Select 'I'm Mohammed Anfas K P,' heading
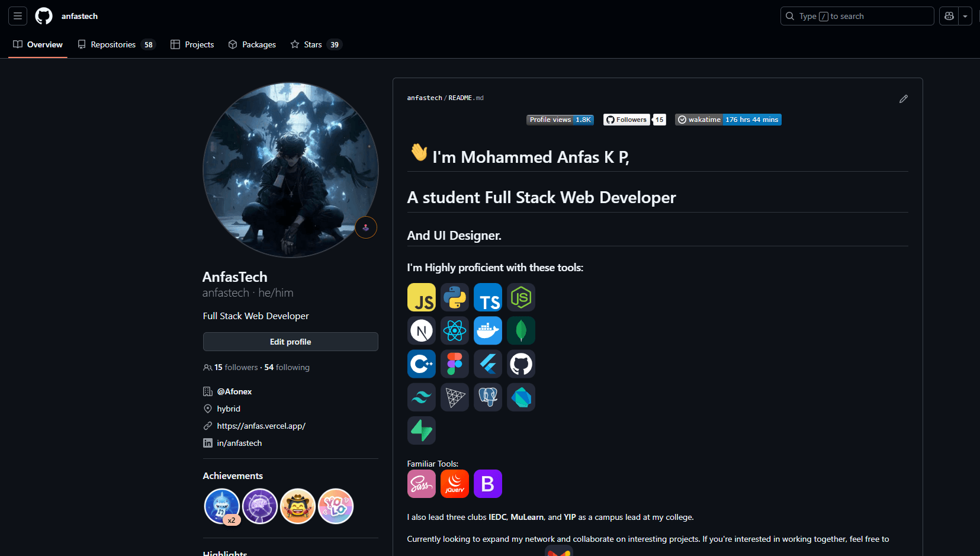The image size is (980, 556). coord(531,157)
